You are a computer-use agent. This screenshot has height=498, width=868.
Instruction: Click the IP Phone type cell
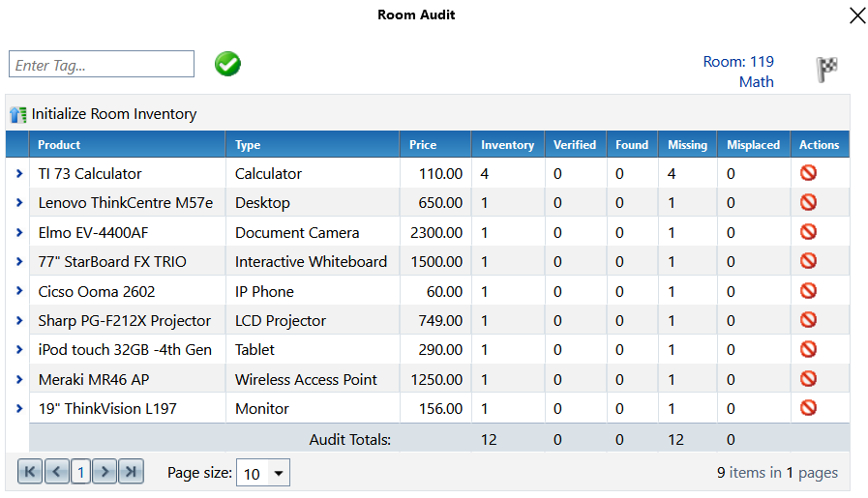click(x=264, y=292)
